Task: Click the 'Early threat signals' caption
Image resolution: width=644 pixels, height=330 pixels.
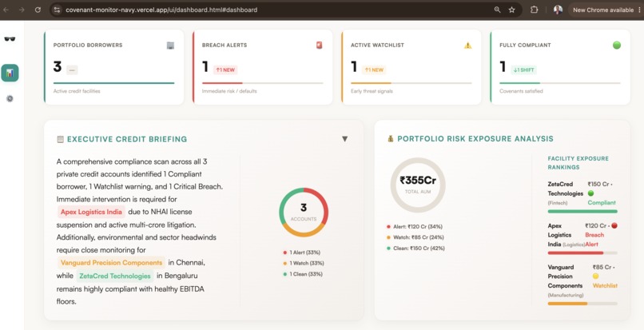Action: tap(372, 91)
